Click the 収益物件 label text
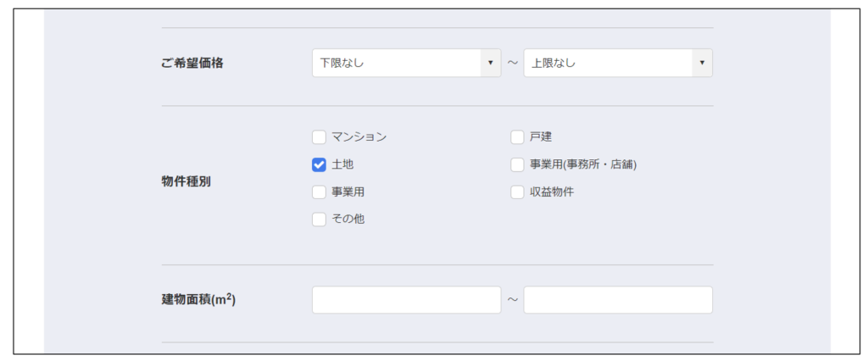 pyautogui.click(x=552, y=192)
